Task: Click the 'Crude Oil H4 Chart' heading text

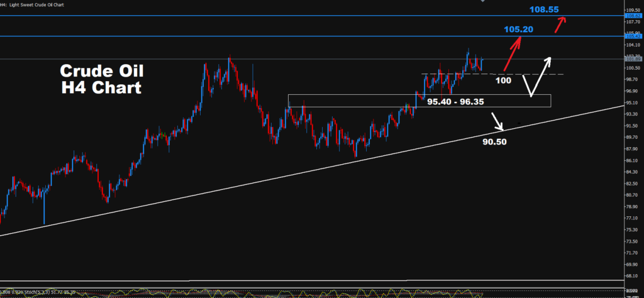Action: tap(102, 79)
